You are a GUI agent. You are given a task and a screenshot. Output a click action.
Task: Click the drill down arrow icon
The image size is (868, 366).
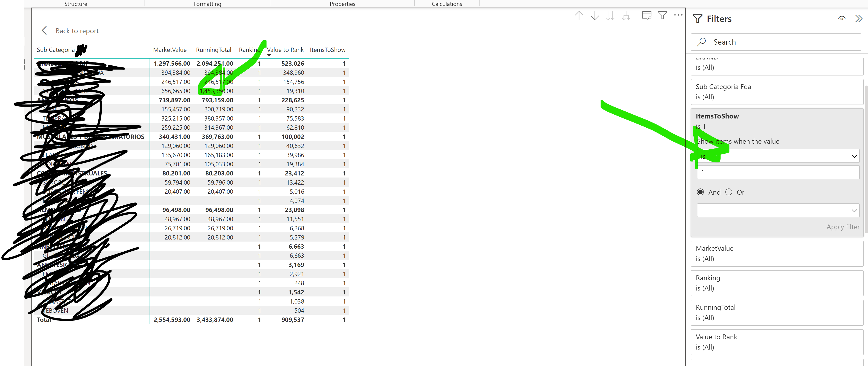click(x=595, y=16)
